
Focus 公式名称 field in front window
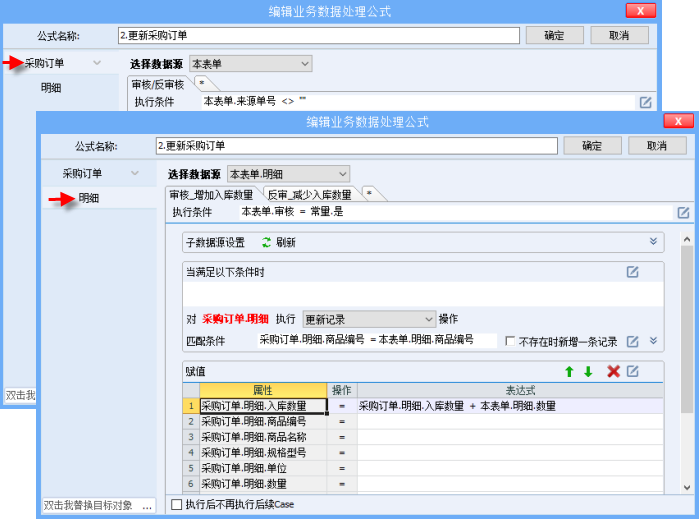[356, 146]
